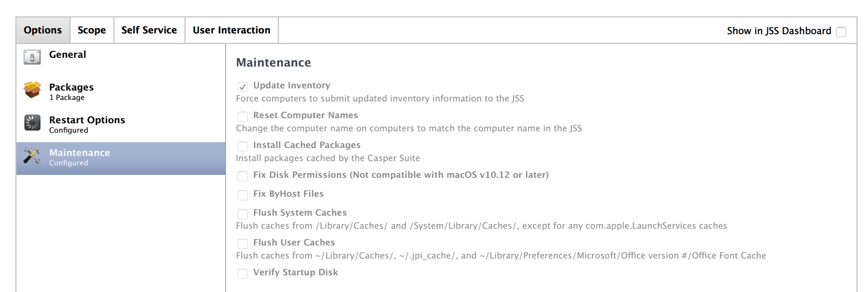Enable Fix ByHost Files checkbox
This screenshot has height=292, width=868.
click(x=243, y=195)
